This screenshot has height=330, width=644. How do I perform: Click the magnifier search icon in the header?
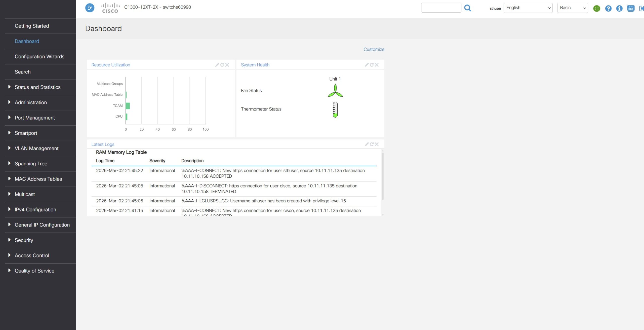coord(467,8)
